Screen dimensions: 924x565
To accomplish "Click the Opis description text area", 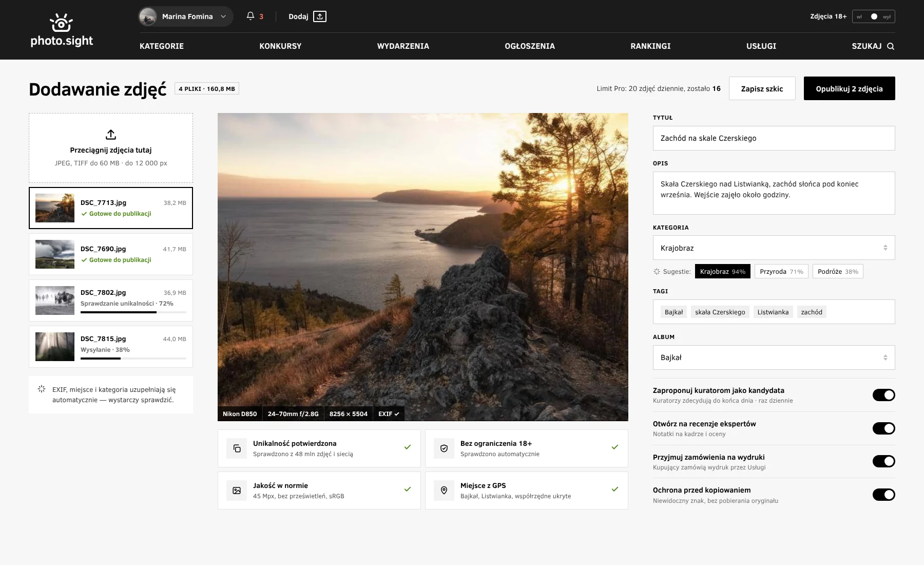I will click(x=774, y=193).
